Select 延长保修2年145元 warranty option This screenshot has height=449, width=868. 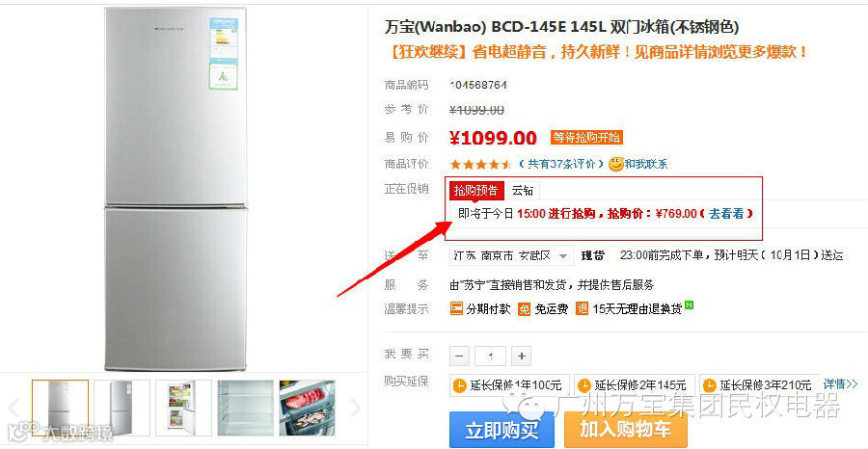(x=633, y=384)
